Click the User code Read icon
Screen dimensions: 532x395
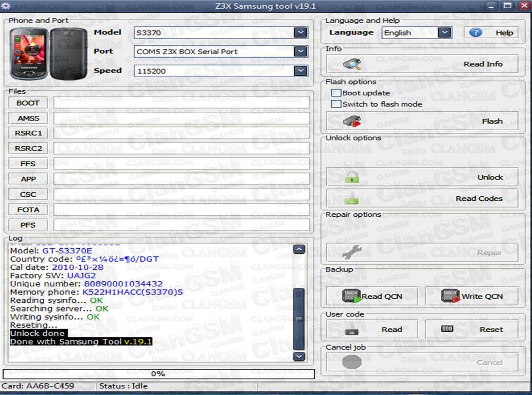point(351,329)
